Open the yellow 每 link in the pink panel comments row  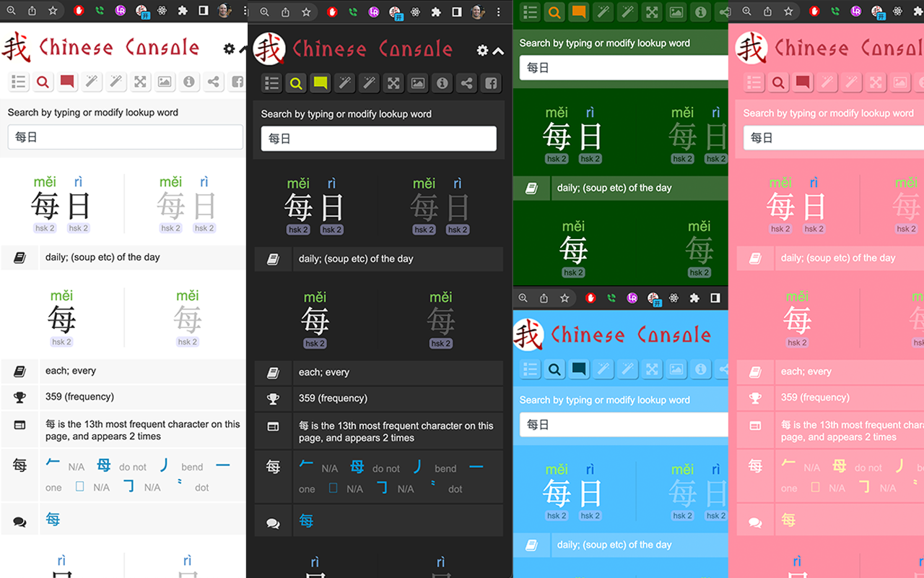point(788,519)
